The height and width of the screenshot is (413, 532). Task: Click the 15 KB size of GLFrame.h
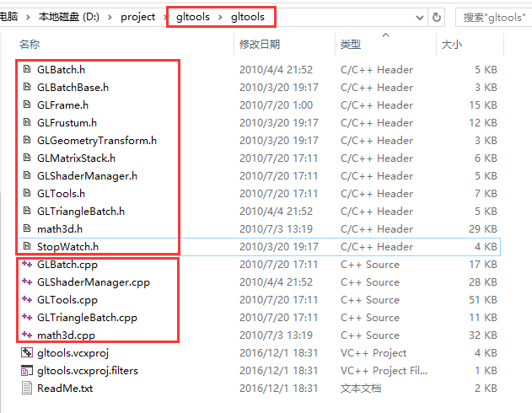[x=483, y=105]
